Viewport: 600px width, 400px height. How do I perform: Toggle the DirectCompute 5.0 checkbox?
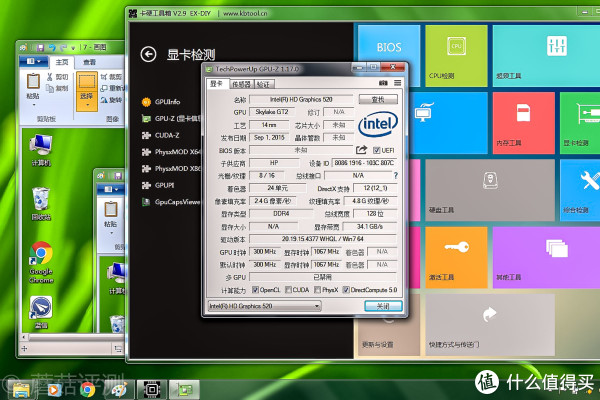pos(346,290)
